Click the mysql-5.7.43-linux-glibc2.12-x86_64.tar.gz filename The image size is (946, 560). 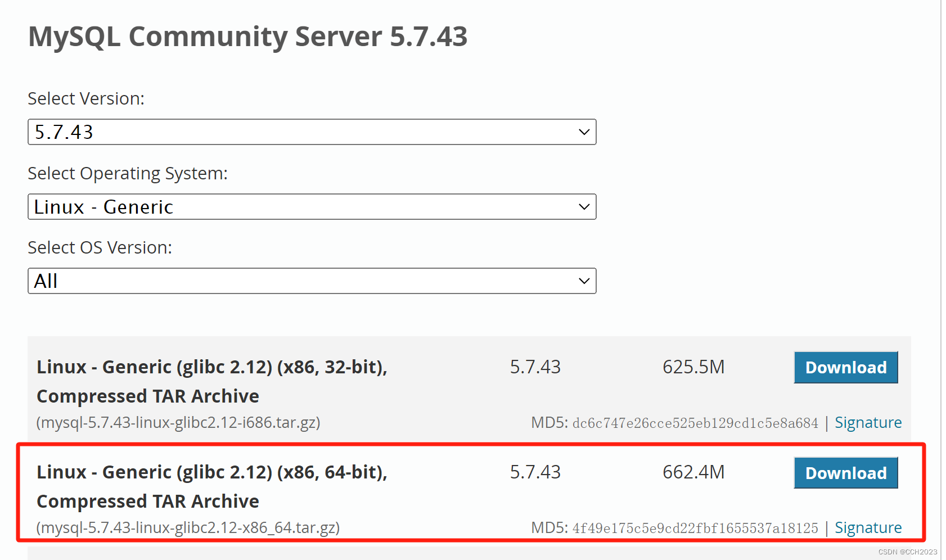188,527
